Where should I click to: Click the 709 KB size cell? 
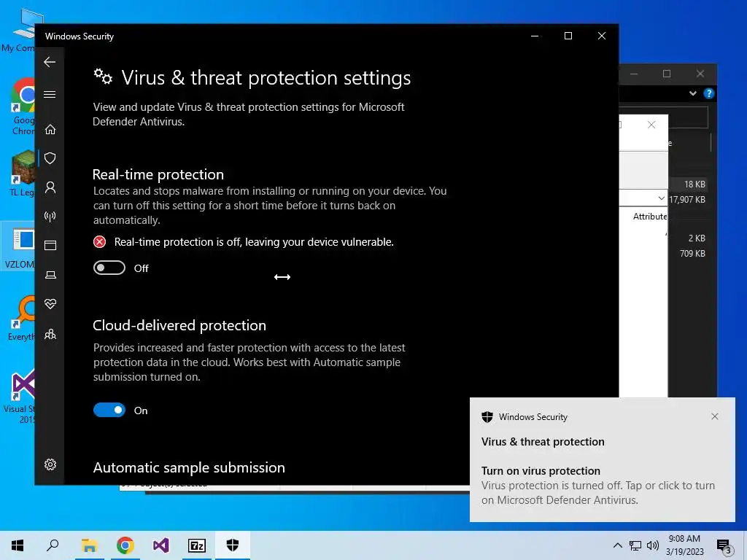click(x=692, y=253)
